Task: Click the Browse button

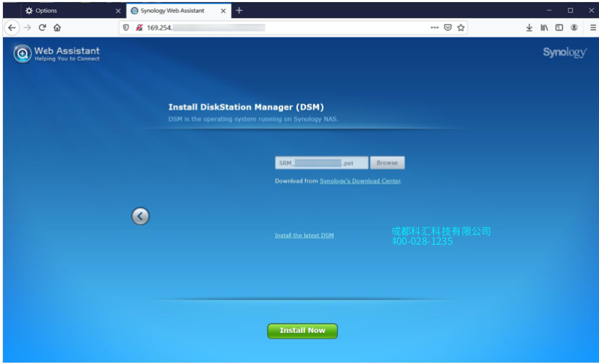Action: coord(387,163)
